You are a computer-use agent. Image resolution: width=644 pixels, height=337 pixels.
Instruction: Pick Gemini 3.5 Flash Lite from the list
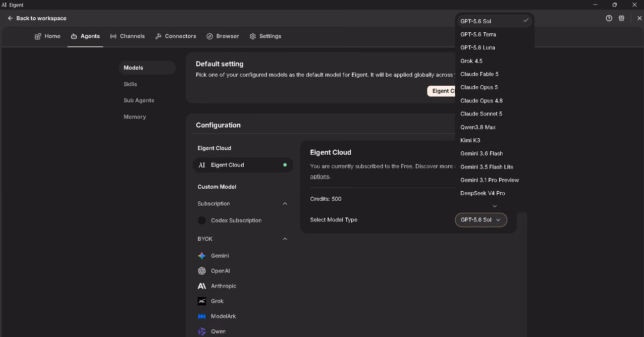494,167
